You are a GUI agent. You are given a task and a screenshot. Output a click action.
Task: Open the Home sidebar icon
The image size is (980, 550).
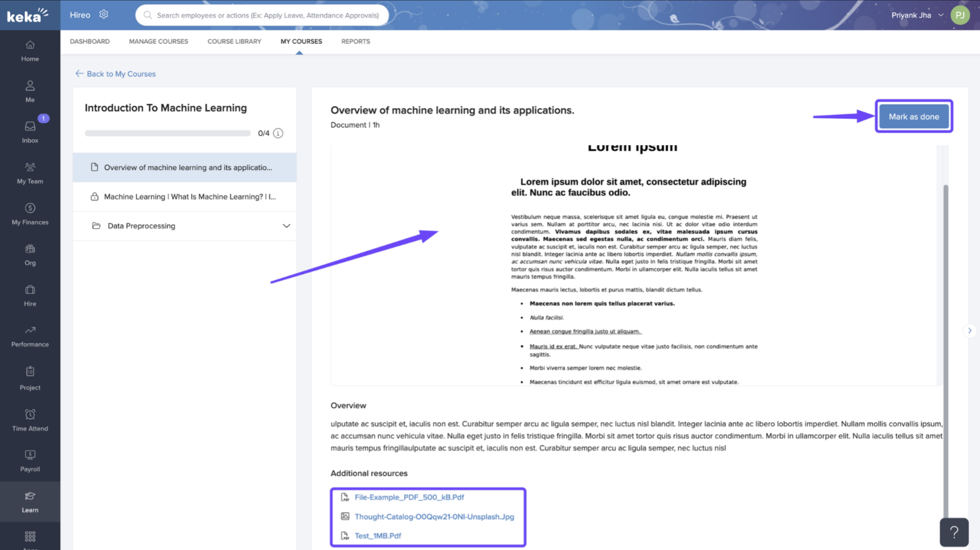coord(30,51)
